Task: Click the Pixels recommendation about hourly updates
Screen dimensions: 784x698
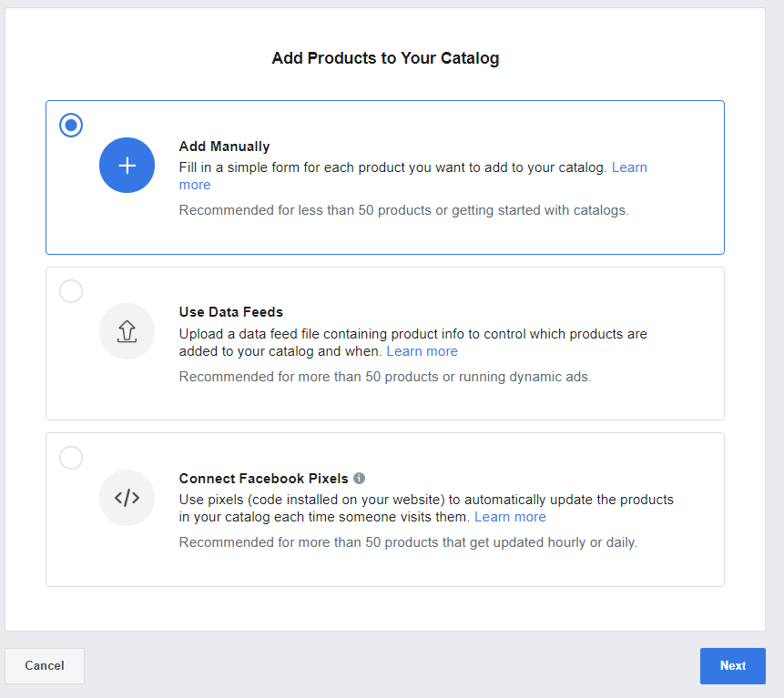Action: coord(407,542)
